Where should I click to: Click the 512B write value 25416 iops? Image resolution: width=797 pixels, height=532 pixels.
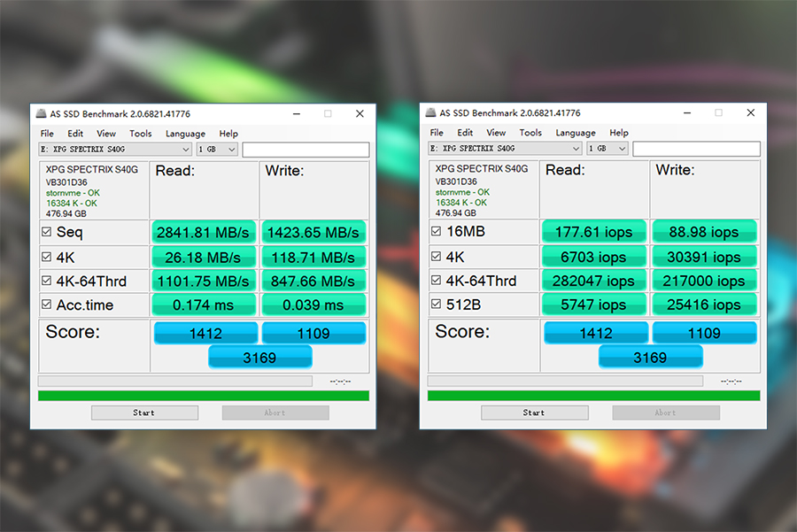point(705,305)
